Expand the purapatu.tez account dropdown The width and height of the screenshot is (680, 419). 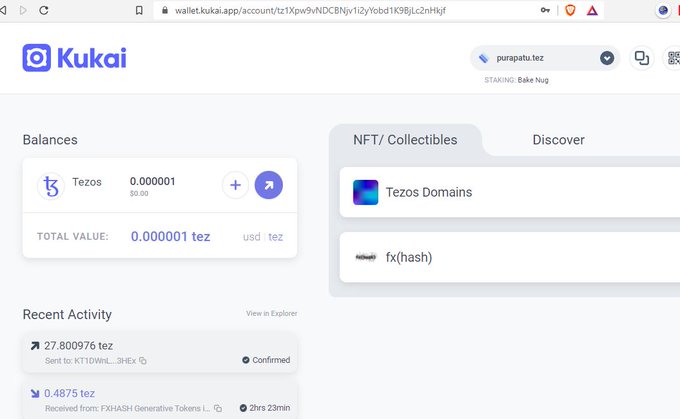point(607,58)
